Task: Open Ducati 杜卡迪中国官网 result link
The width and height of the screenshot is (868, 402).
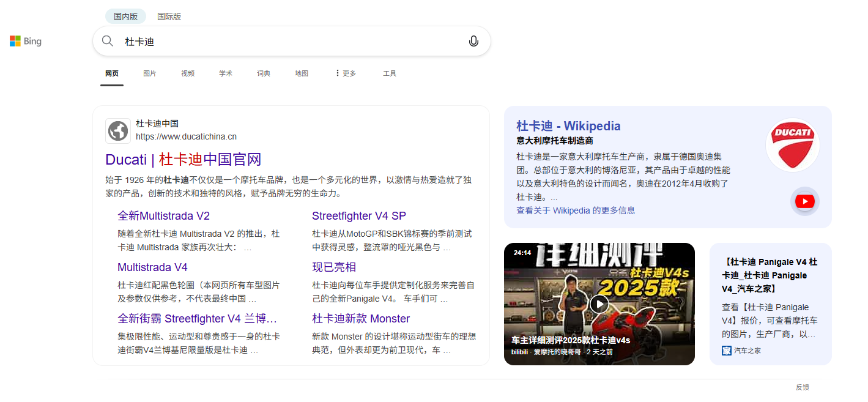Action: 183,160
